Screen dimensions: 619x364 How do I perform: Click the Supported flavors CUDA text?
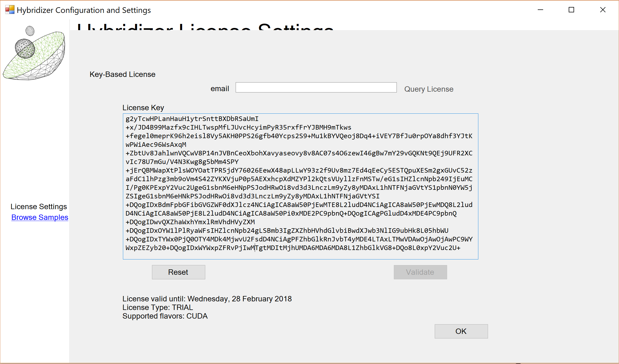165,316
